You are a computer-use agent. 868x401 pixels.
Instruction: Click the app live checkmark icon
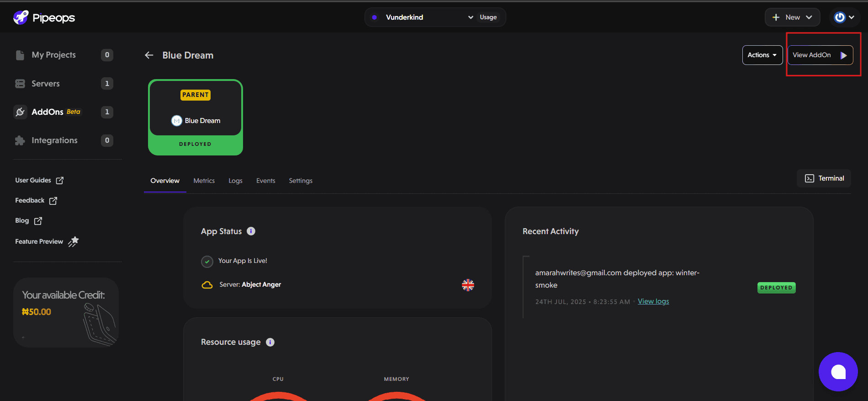(x=207, y=262)
